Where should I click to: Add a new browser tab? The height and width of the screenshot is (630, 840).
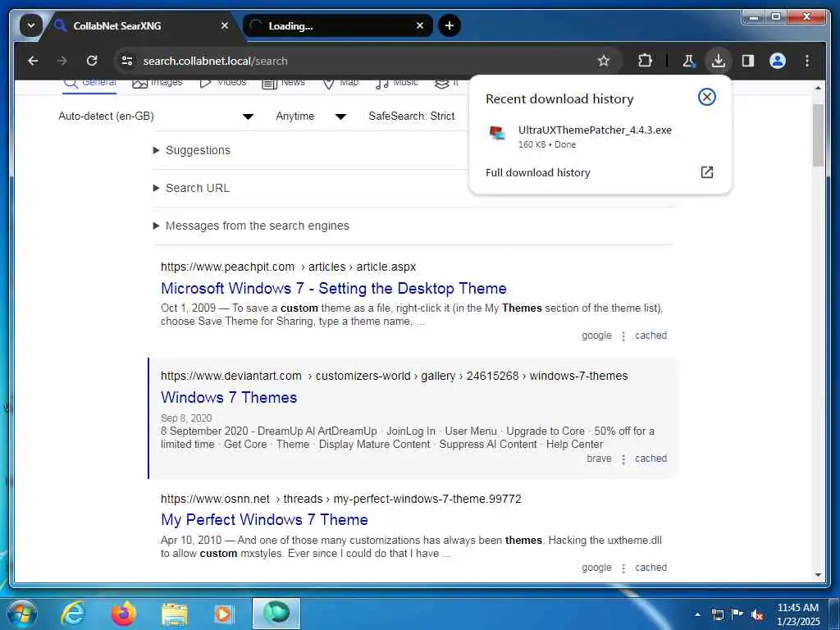coord(450,25)
